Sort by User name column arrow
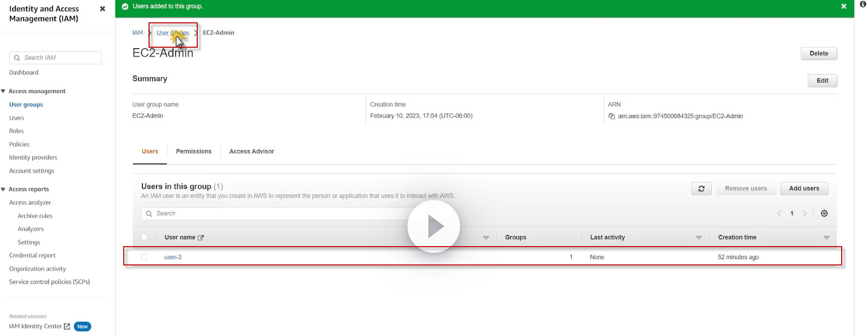The height and width of the screenshot is (336, 868). point(486,238)
